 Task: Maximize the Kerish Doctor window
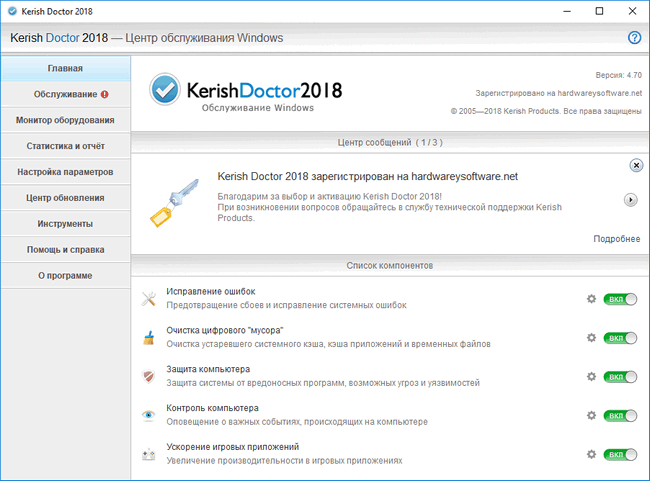[x=599, y=12]
